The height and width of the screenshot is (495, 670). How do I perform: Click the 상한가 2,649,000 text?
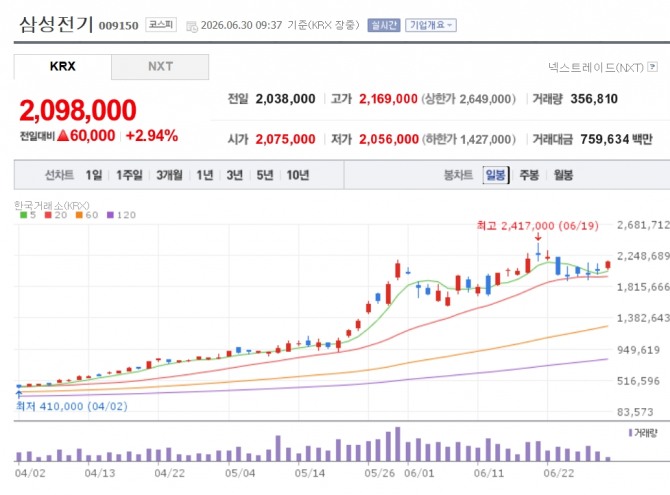pos(469,99)
